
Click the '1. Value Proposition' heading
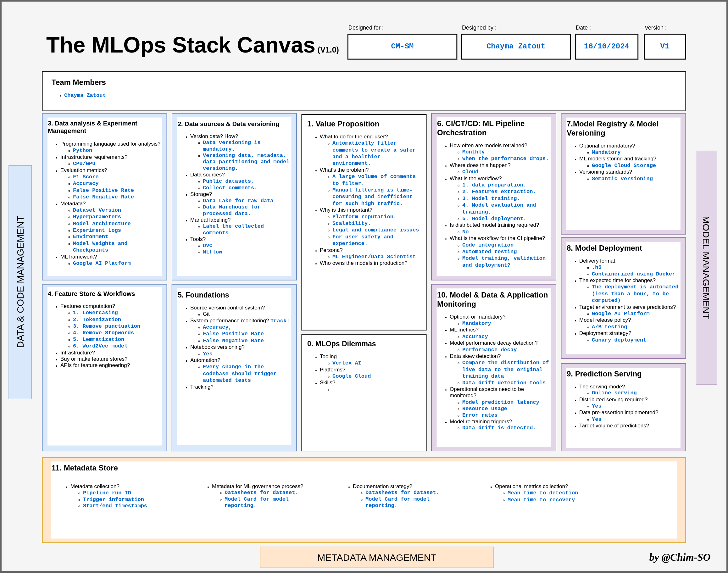(343, 124)
